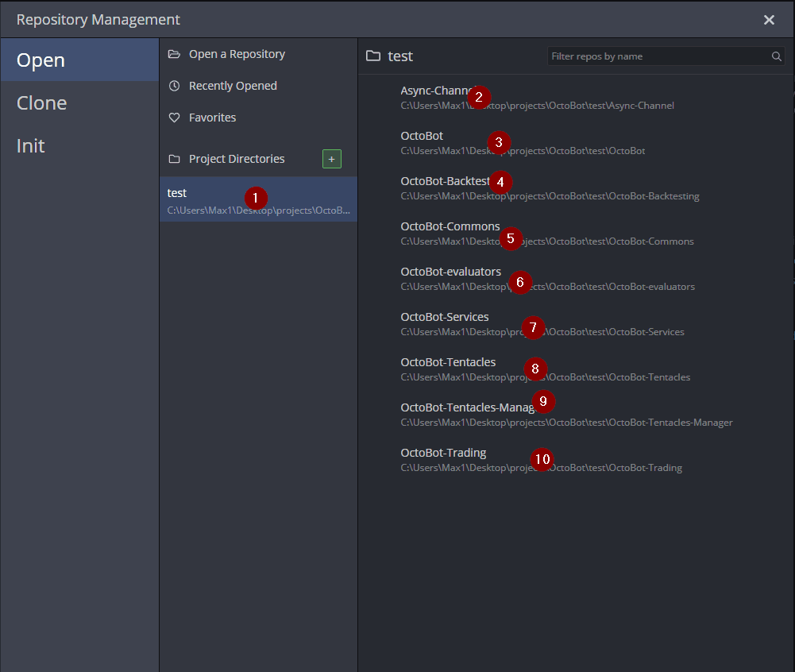Click the Repository Management title text
Screen dimensions: 795x672
[x=98, y=19]
